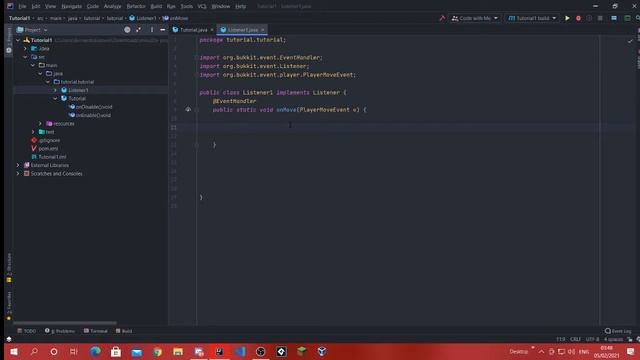Open the Problems tool window
Image resolution: width=640 pixels, height=360 pixels.
pyautogui.click(x=60, y=331)
